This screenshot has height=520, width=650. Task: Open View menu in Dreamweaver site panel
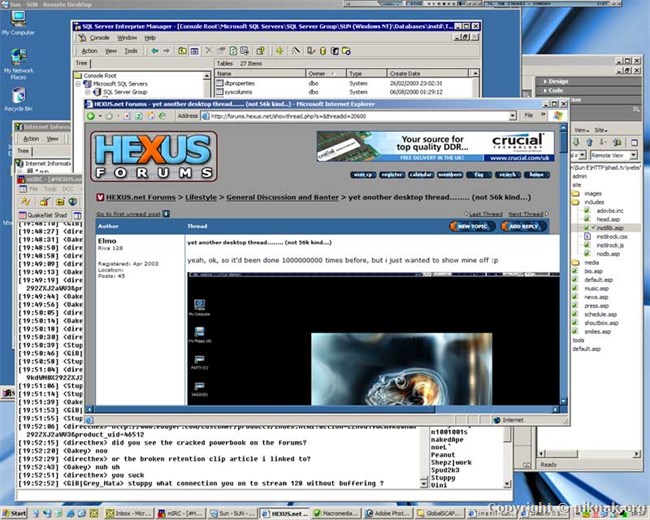(581, 130)
